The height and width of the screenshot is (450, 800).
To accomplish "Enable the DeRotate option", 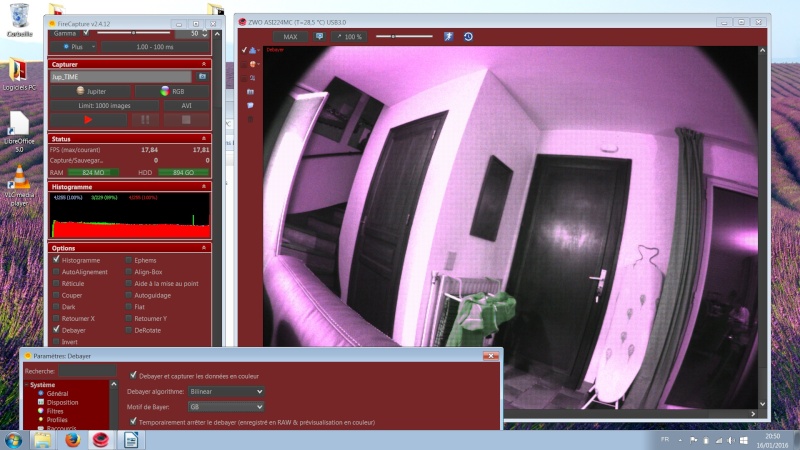I will tap(129, 330).
